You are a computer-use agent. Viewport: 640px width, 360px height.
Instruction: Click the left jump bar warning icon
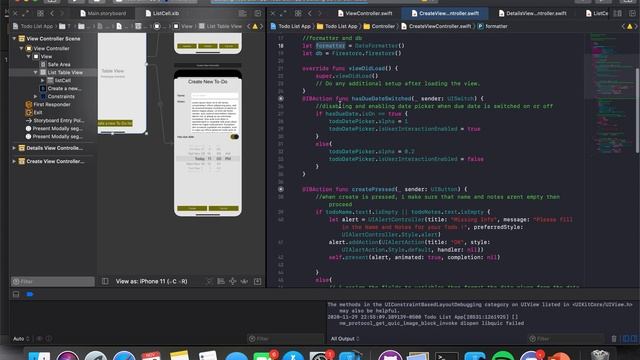point(255,26)
